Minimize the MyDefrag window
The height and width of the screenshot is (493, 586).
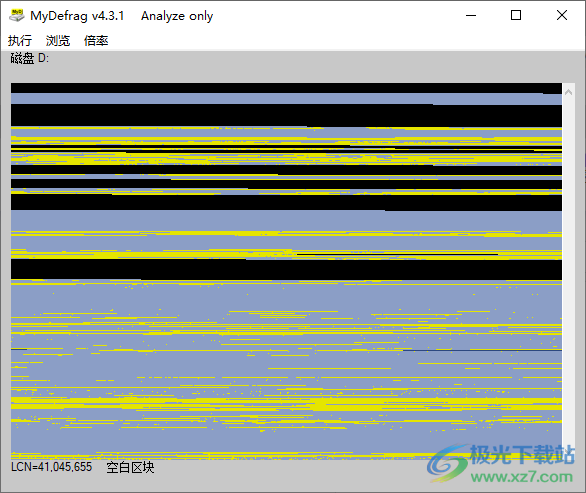[471, 16]
